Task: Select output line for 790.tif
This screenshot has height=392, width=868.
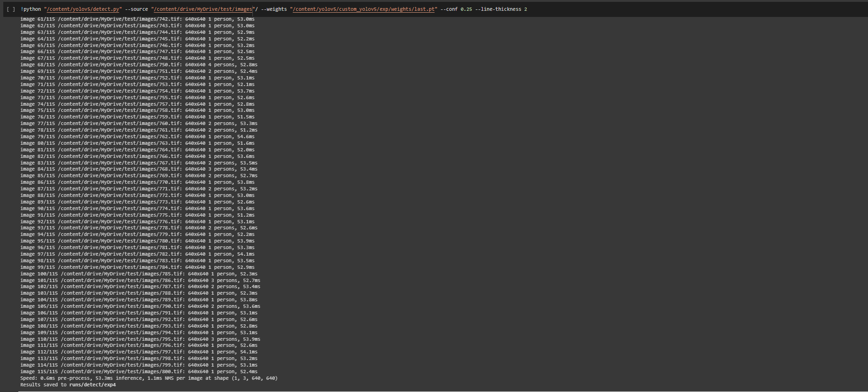Action: point(140,306)
